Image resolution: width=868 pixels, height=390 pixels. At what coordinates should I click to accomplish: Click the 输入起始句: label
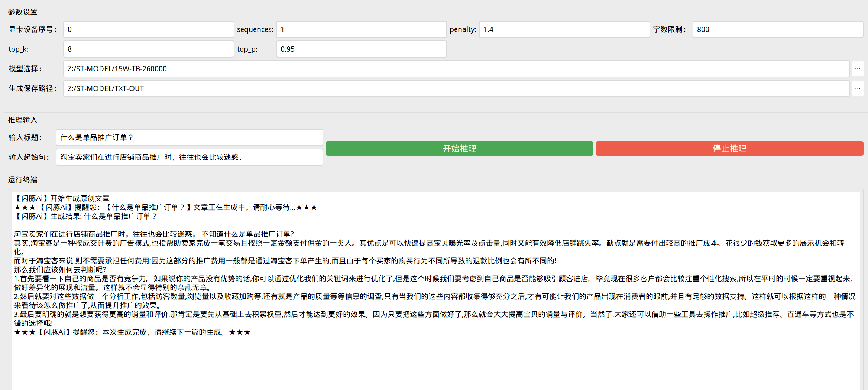tap(29, 157)
